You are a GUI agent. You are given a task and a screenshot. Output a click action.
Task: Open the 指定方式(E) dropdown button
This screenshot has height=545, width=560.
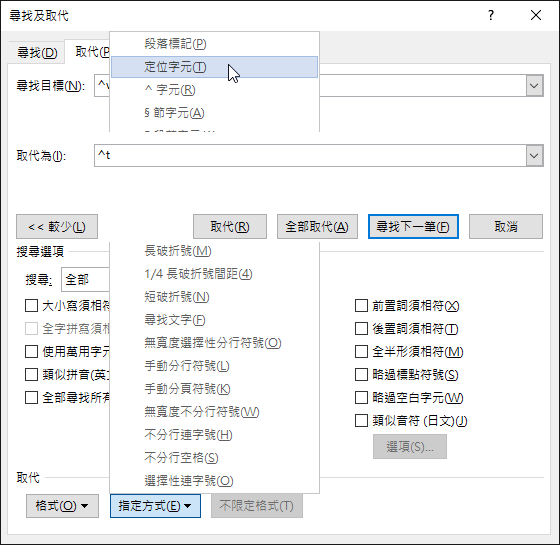click(x=155, y=506)
